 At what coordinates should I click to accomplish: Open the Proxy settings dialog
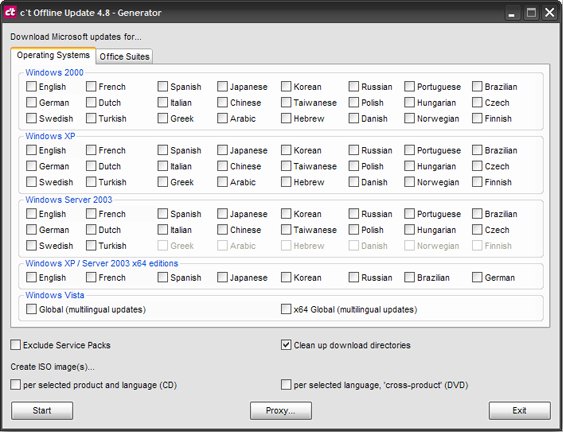click(x=281, y=410)
